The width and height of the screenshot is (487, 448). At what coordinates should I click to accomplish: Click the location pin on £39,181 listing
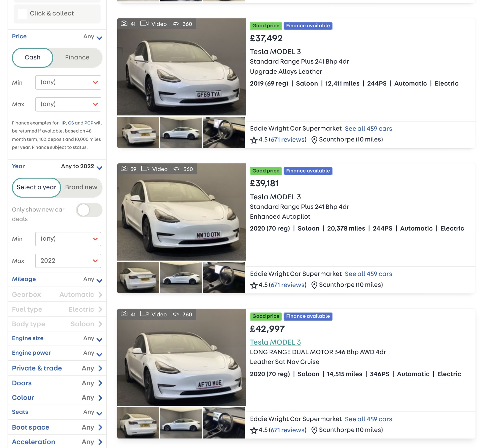click(314, 285)
